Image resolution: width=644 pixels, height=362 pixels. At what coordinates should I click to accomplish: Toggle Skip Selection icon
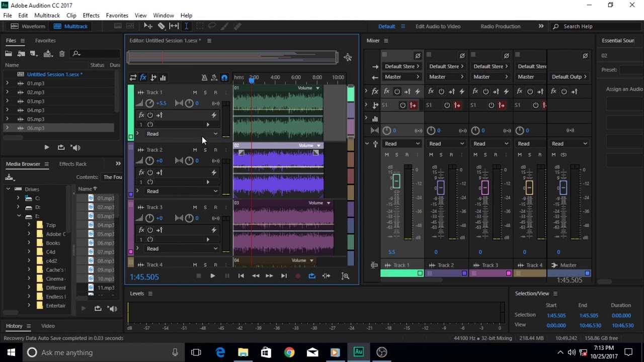pos(326,276)
